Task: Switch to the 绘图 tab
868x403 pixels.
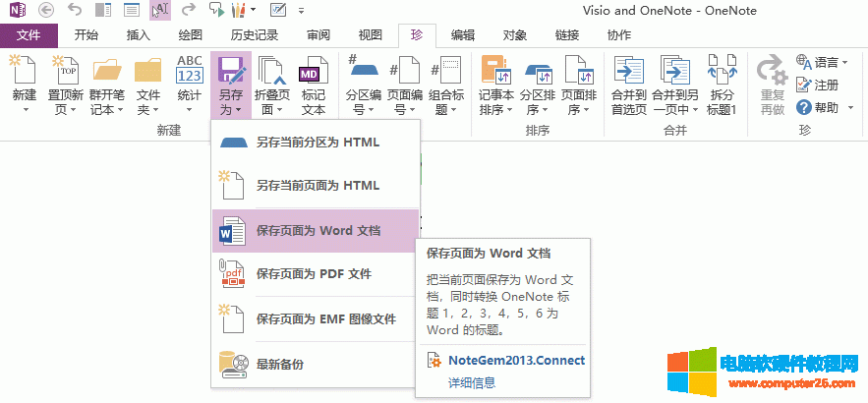Action: click(x=191, y=36)
